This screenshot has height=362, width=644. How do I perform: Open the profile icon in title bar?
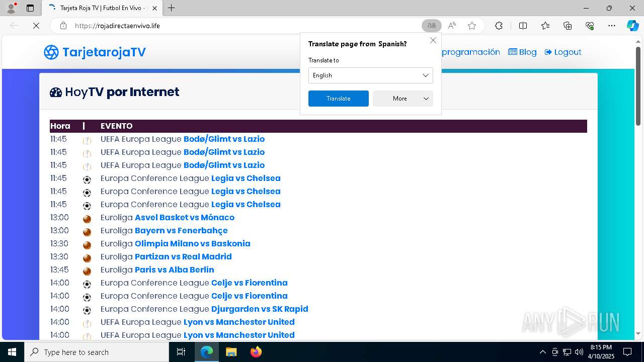coord(11,8)
